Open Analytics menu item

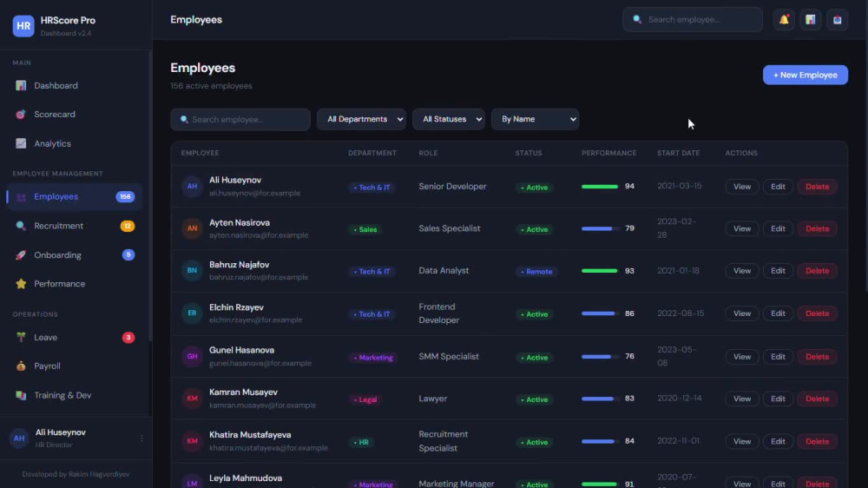point(74,143)
